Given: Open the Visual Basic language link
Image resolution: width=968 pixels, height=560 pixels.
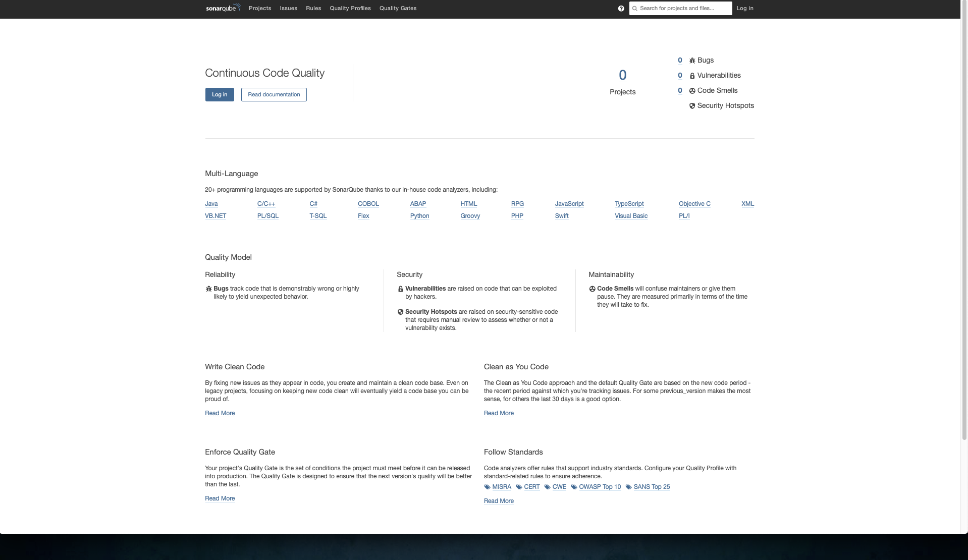Looking at the screenshot, I should point(631,216).
